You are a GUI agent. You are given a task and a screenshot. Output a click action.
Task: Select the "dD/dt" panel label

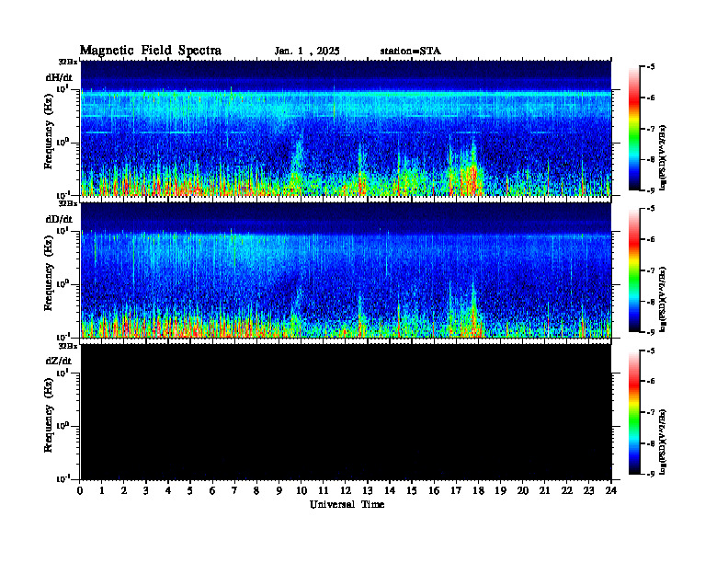[x=59, y=219]
